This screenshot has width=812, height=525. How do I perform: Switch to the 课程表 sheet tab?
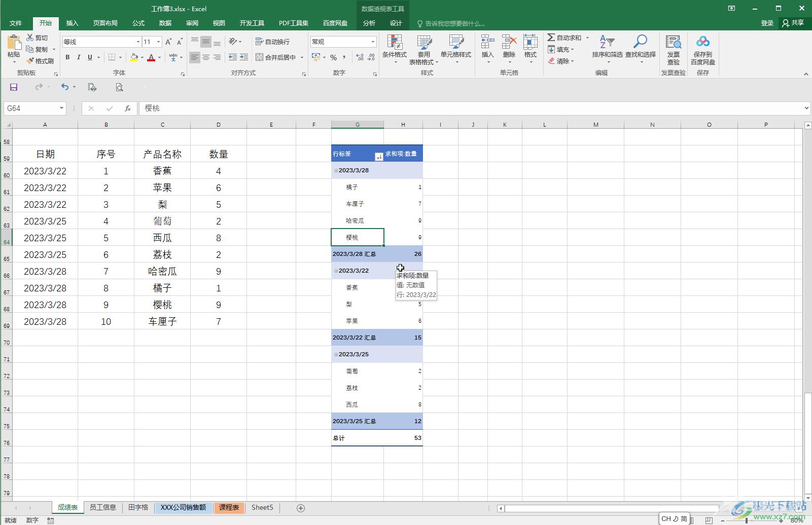coord(229,507)
